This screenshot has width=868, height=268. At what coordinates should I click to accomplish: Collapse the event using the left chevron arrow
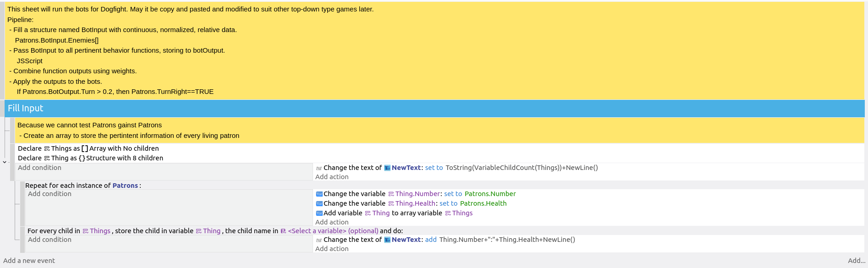click(5, 162)
